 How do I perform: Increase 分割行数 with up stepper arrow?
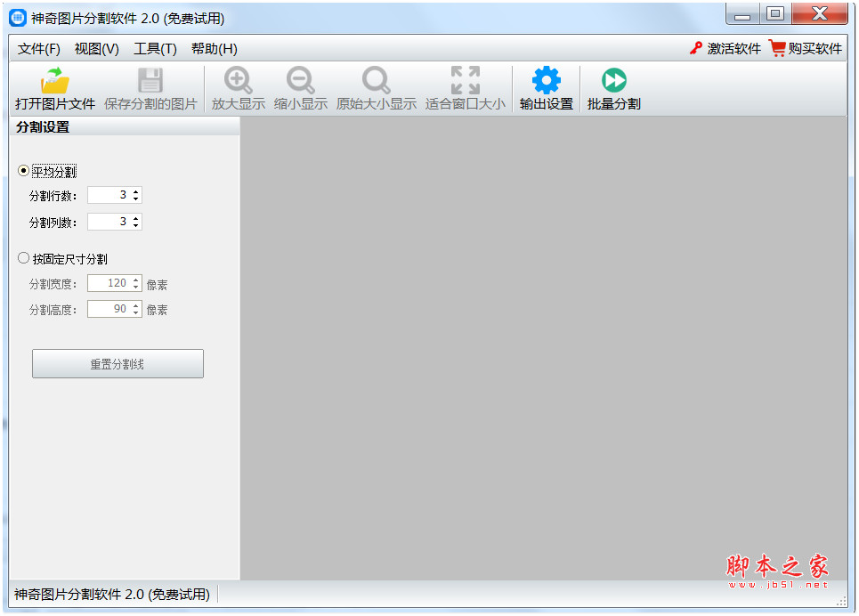(135, 190)
